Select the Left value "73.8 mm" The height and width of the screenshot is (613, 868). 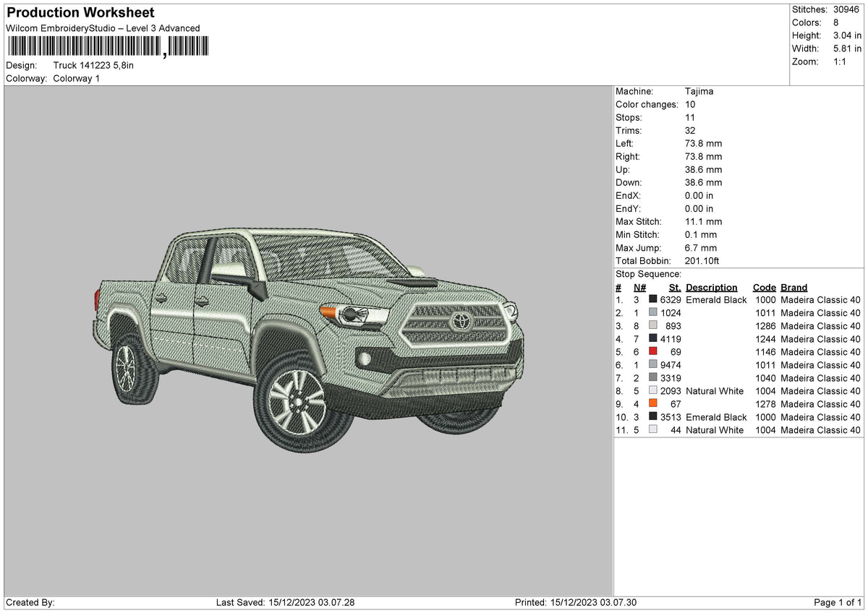[x=703, y=144]
